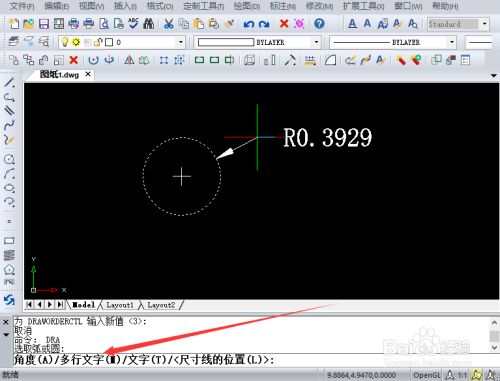Click the Match properties brush icon
Screen dimensions: 500x381
(229, 24)
